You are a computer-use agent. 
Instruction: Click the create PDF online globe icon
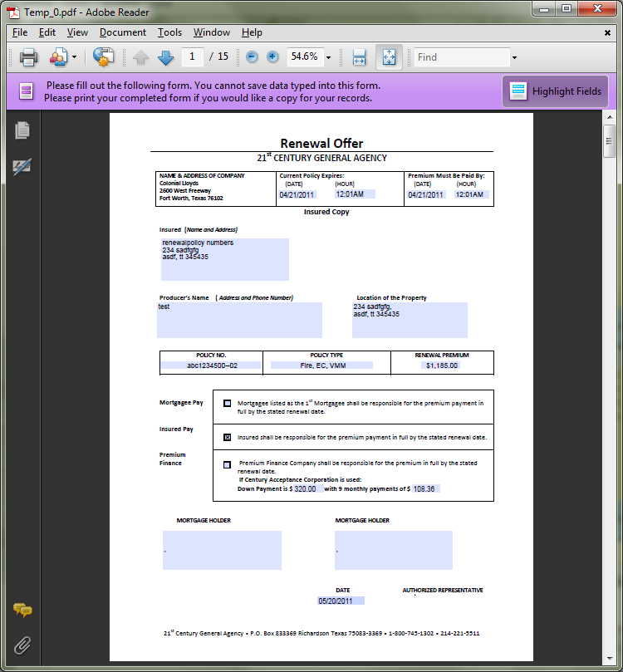click(x=103, y=57)
